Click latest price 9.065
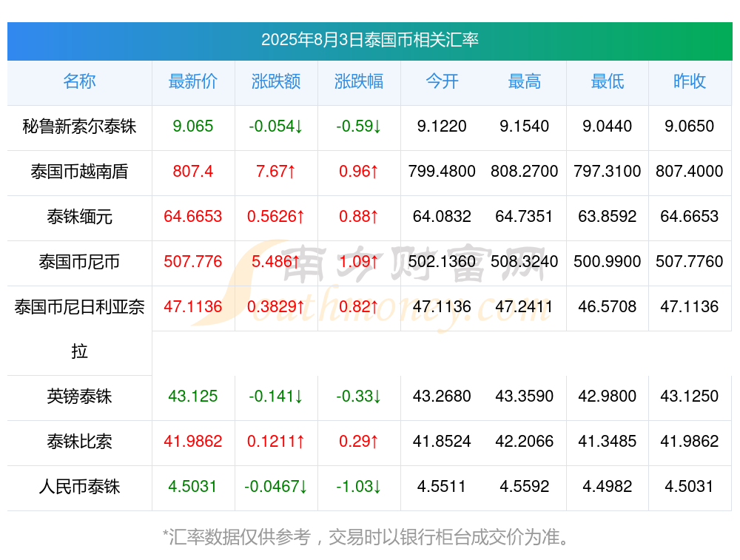 click(193, 126)
